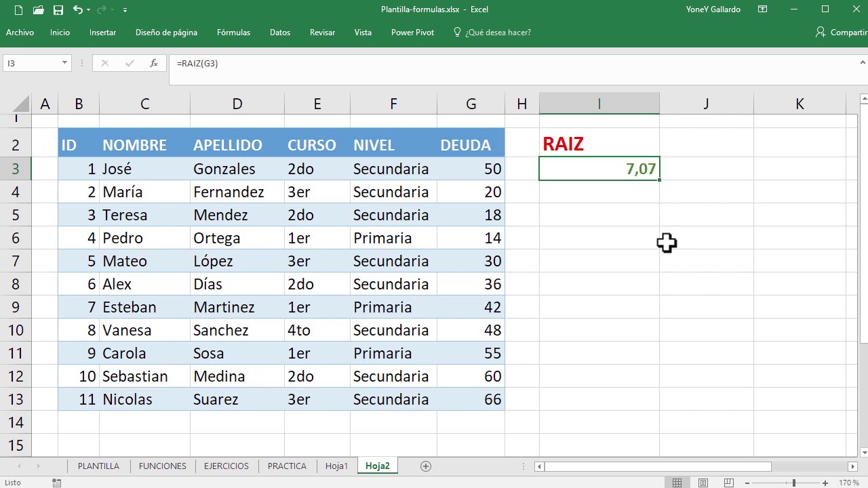This screenshot has width=868, height=488.
Task: Select the cell containing Sebastian
Action: [144, 376]
